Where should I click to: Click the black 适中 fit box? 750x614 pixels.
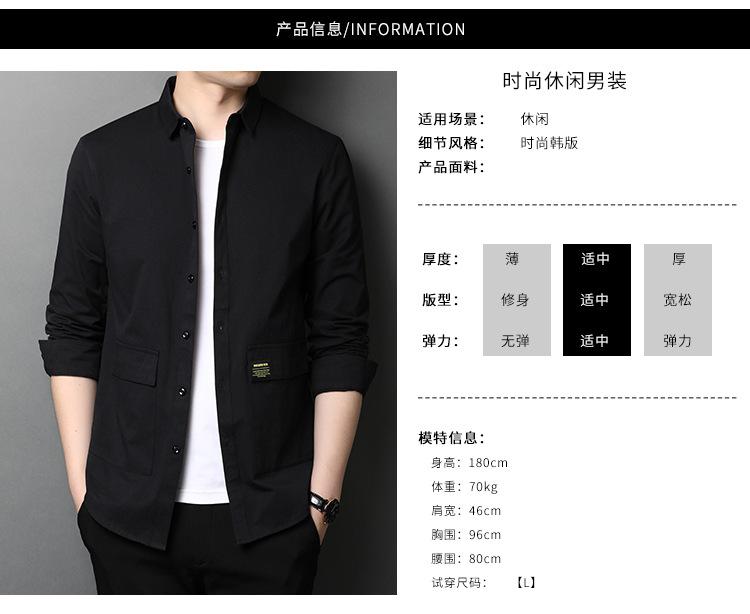[x=596, y=300]
